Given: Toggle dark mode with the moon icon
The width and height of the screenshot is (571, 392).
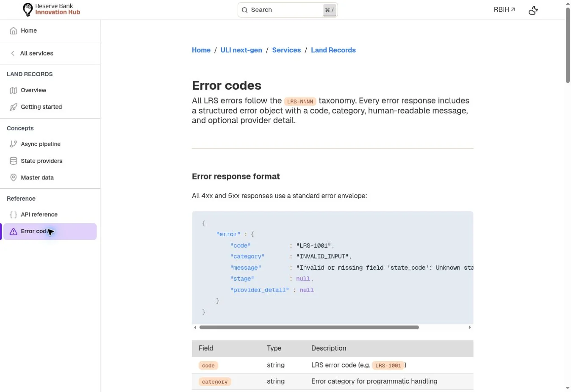Looking at the screenshot, I should [x=533, y=10].
